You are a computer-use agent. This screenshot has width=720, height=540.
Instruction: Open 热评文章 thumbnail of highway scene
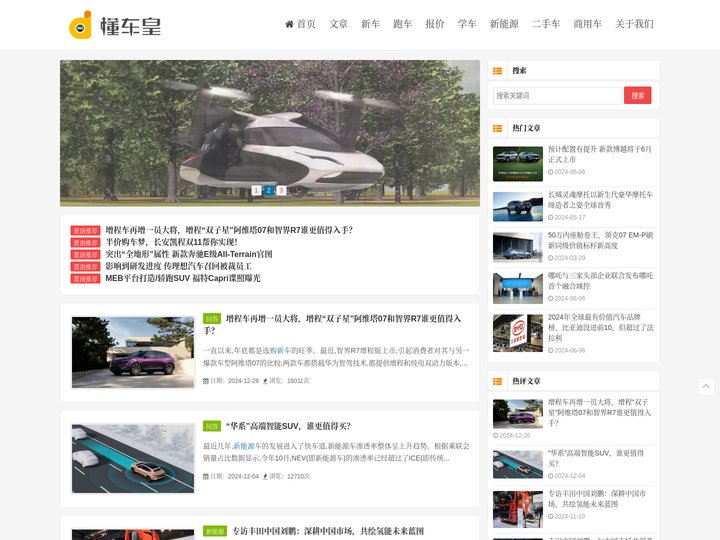click(x=518, y=465)
